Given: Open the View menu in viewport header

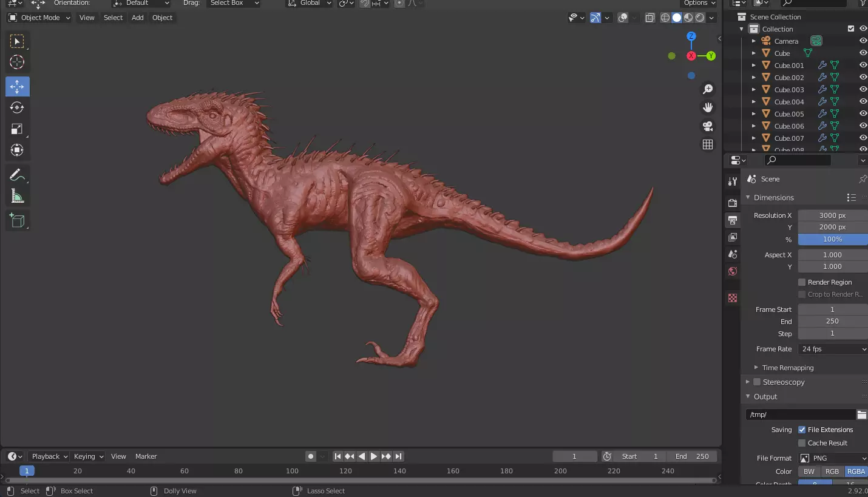Looking at the screenshot, I should click(87, 18).
